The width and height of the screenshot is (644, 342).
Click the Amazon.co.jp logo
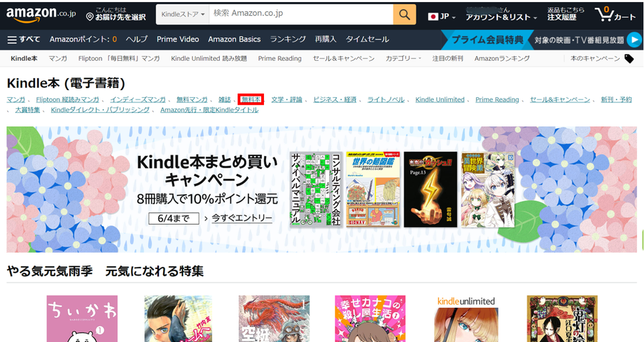point(41,14)
